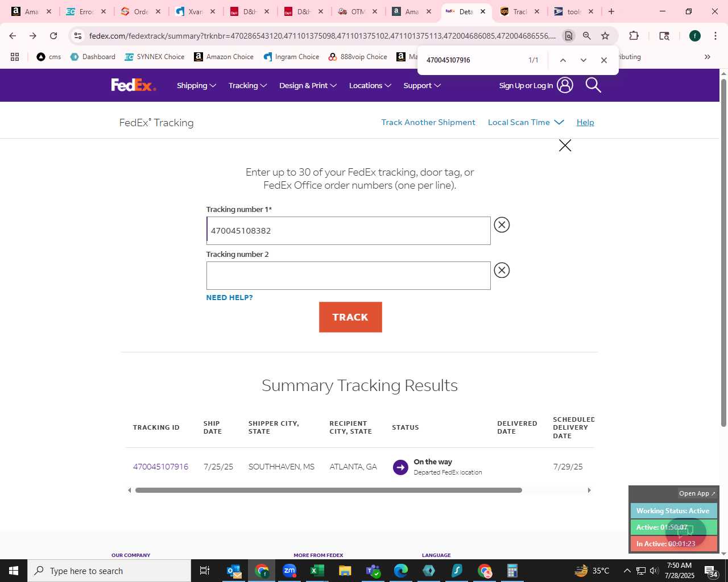The width and height of the screenshot is (728, 582).
Task: Click the FedEx logo in the header
Action: [x=134, y=85]
